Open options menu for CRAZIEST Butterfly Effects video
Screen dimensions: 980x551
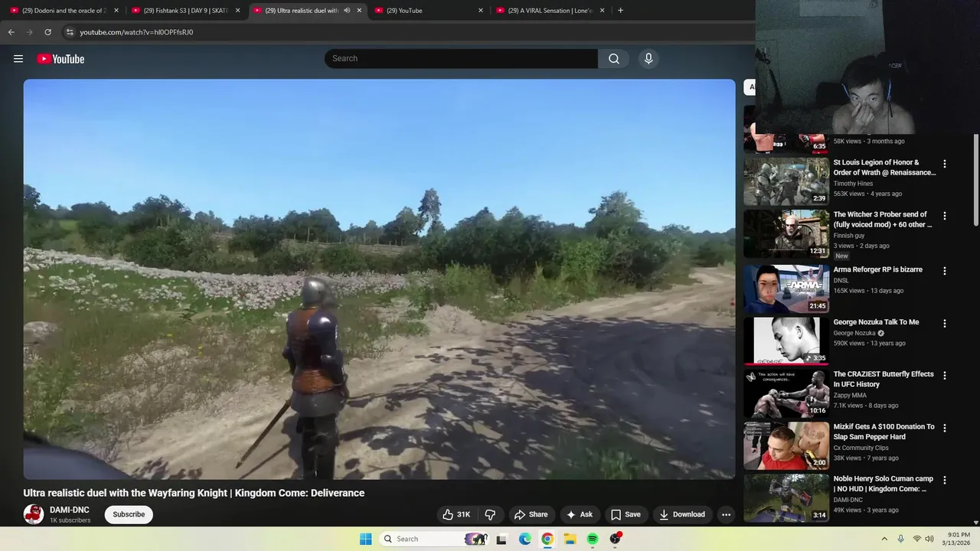(x=944, y=376)
